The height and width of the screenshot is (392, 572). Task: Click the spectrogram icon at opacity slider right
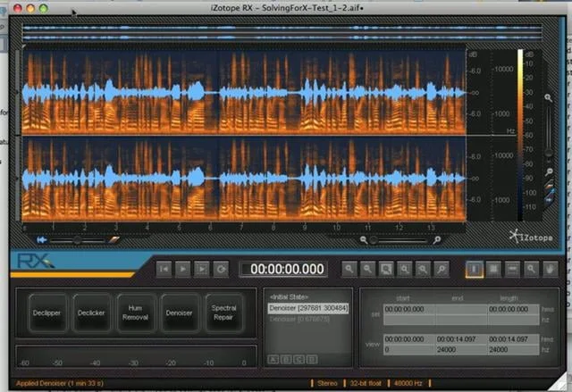coord(114,239)
